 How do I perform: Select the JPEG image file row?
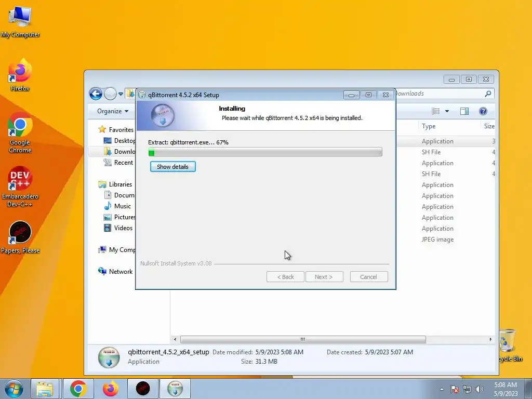coord(445,240)
